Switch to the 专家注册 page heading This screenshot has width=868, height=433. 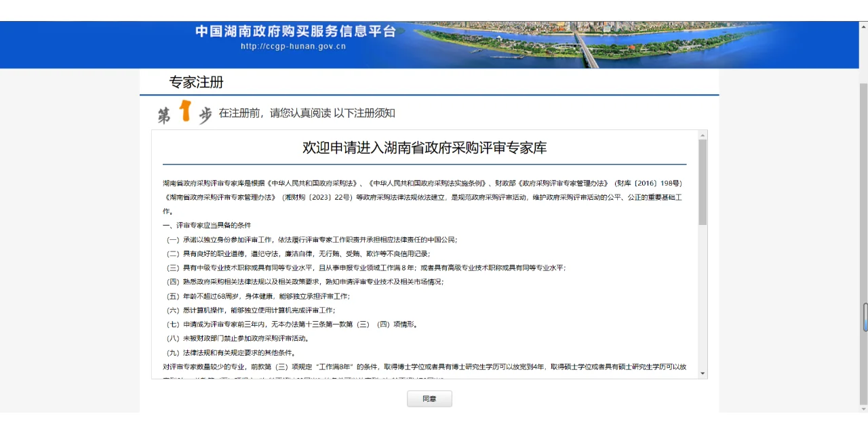pyautogui.click(x=198, y=83)
